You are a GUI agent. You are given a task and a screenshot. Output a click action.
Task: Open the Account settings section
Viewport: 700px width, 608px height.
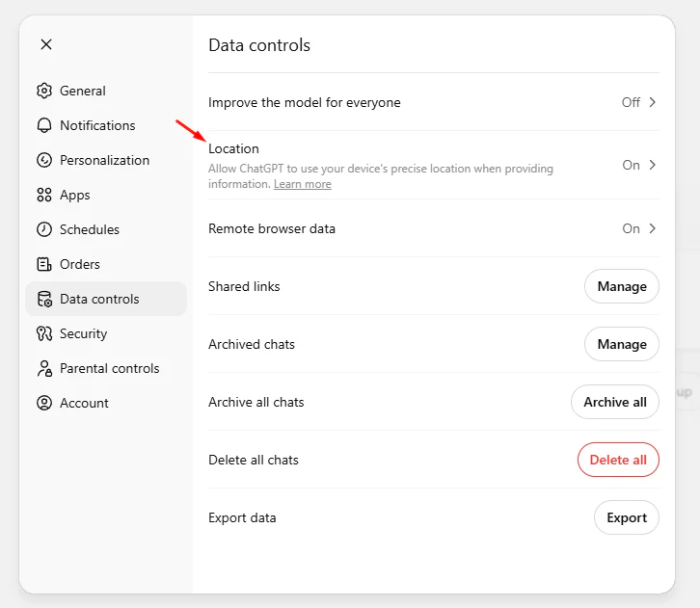(84, 403)
